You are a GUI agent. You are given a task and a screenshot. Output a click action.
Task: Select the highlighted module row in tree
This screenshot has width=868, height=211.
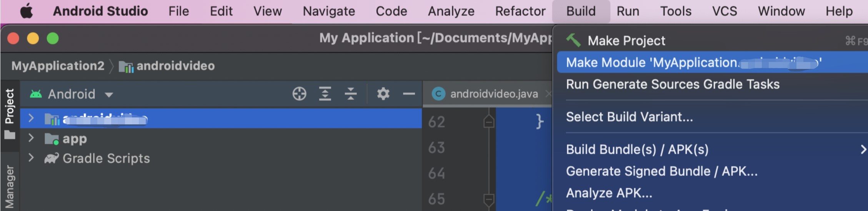(x=221, y=118)
